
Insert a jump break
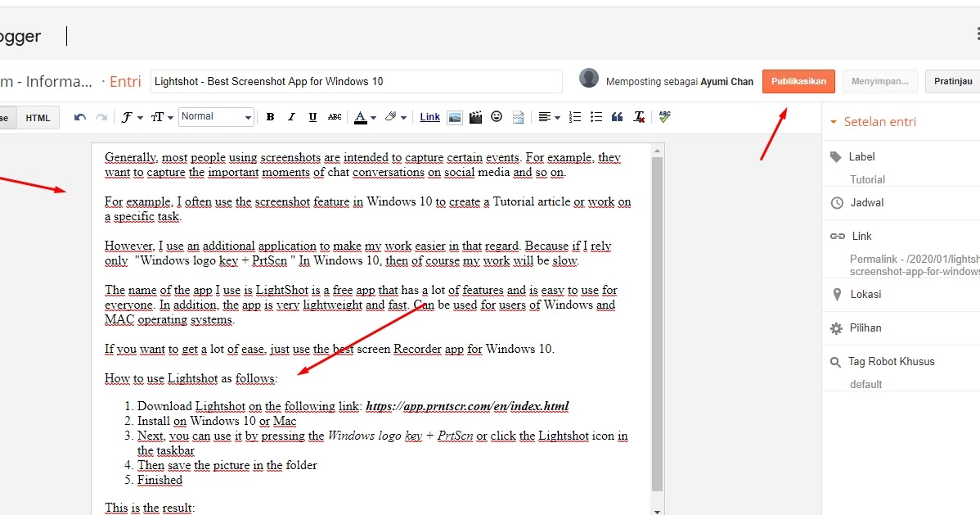pyautogui.click(x=518, y=117)
